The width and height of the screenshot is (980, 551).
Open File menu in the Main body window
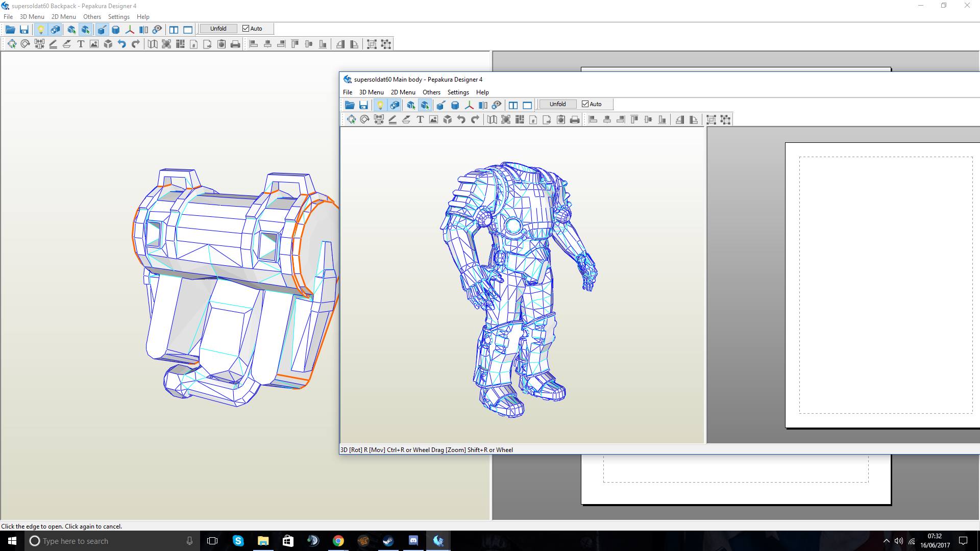348,92
